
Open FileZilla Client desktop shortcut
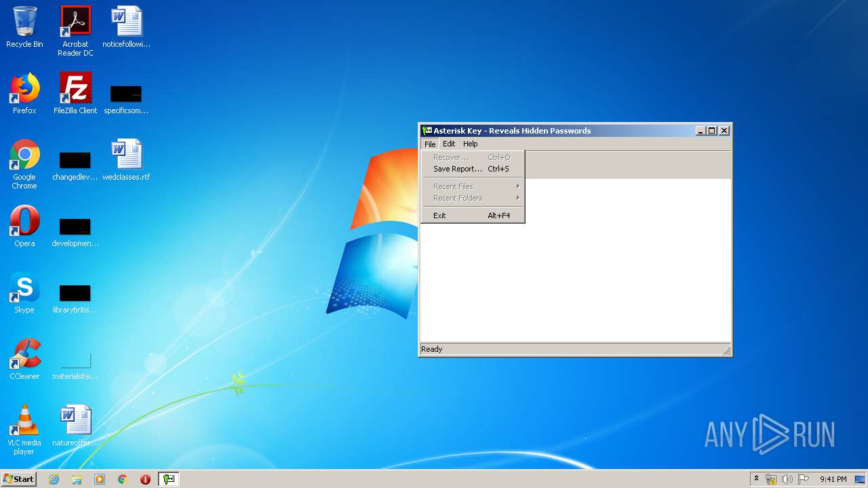(75, 94)
